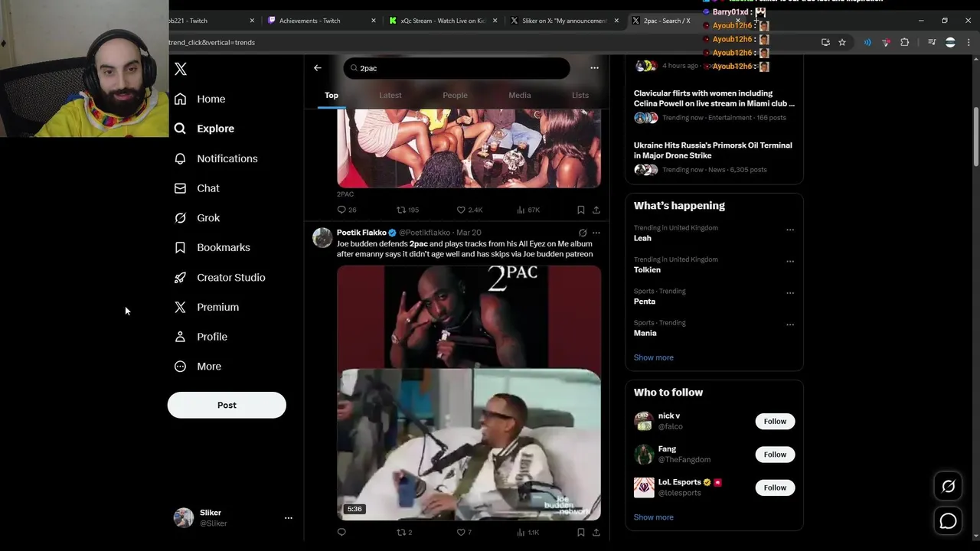Follow LoL Esports account
980x551 pixels.
[775, 487]
